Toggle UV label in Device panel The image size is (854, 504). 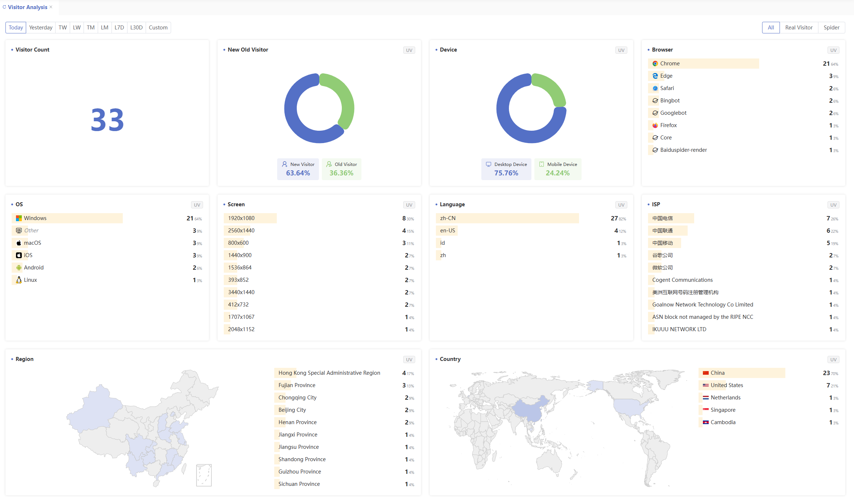(621, 50)
